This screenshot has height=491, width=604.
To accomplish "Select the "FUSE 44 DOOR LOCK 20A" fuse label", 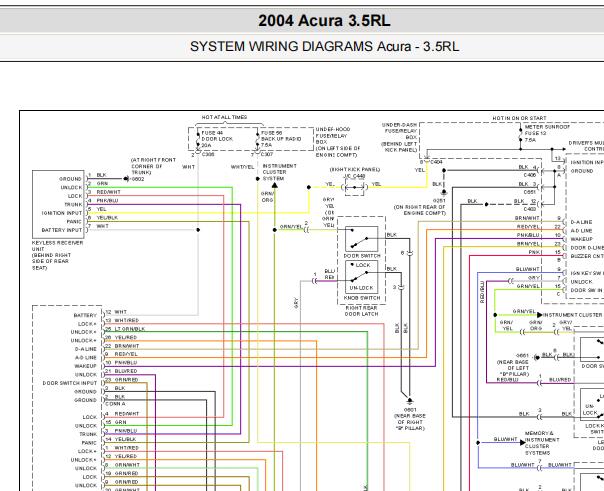I will [x=217, y=139].
